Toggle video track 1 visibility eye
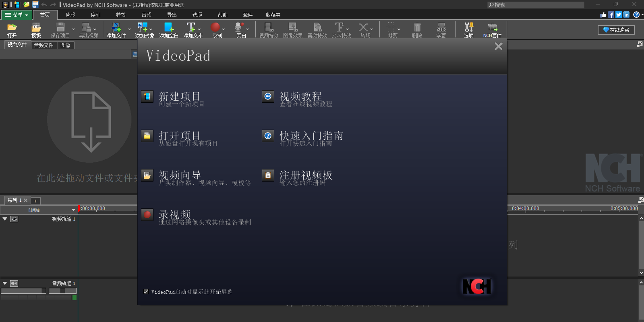The width and height of the screenshot is (644, 322). [x=14, y=219]
